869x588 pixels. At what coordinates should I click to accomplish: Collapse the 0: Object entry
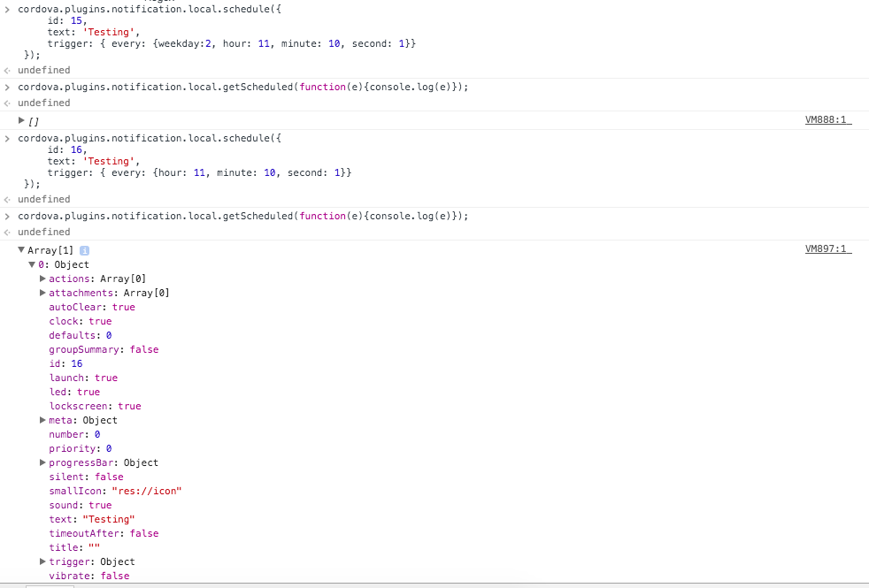pos(32,264)
